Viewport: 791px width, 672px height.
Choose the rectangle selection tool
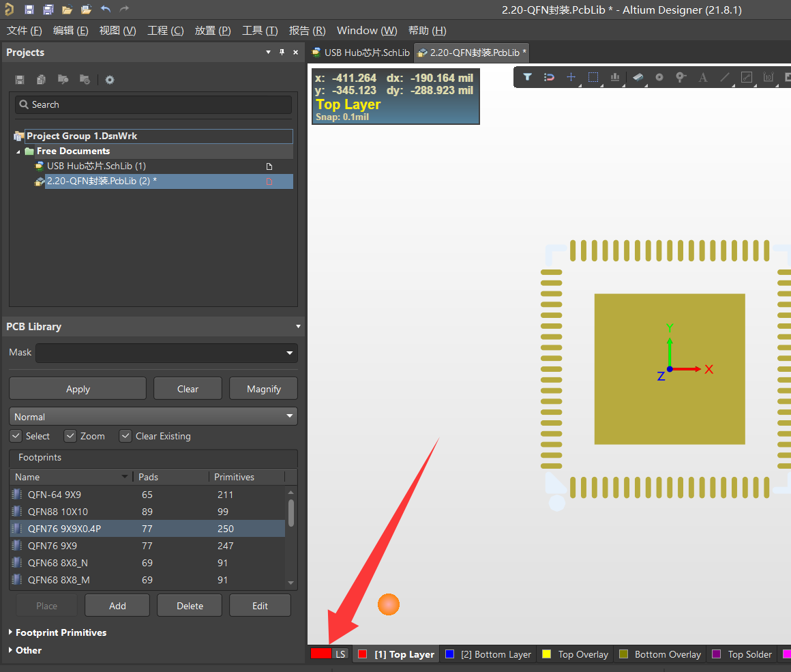click(x=593, y=77)
